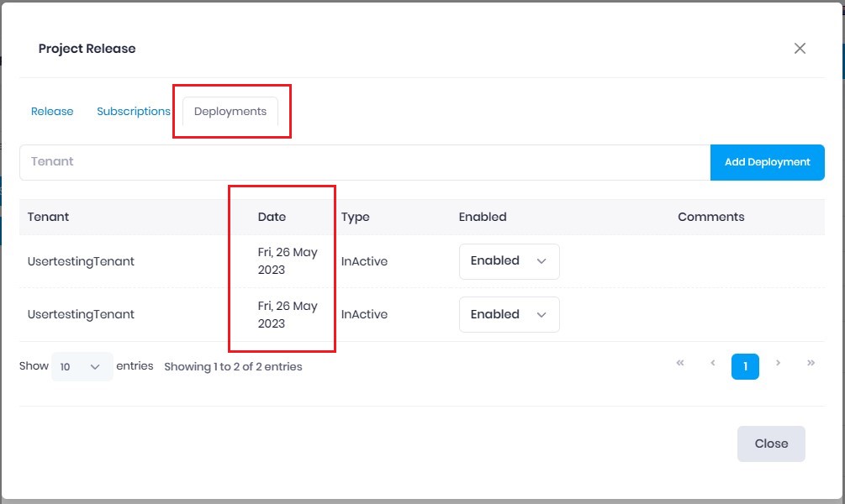Jump to last page using double-right arrow

pos(811,364)
